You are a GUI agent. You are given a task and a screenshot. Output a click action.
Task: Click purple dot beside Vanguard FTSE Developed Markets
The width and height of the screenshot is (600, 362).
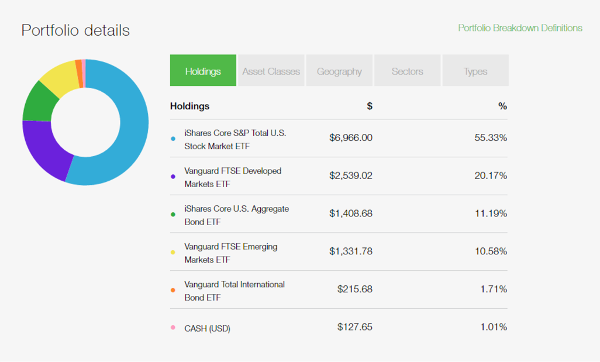(173, 176)
